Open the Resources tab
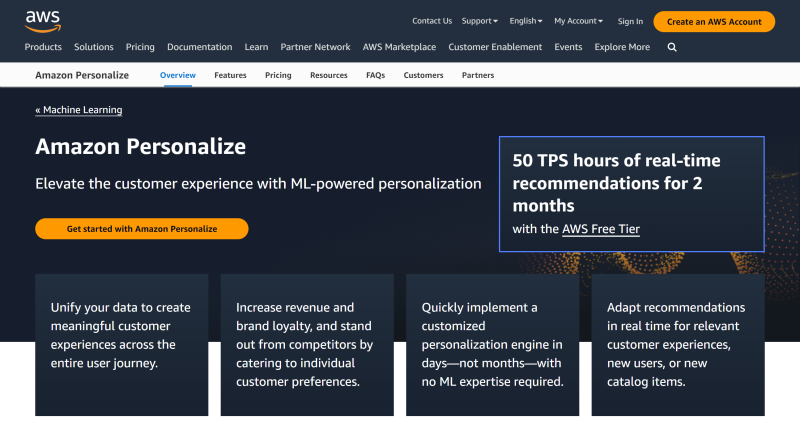This screenshot has width=800, height=434. (x=329, y=75)
